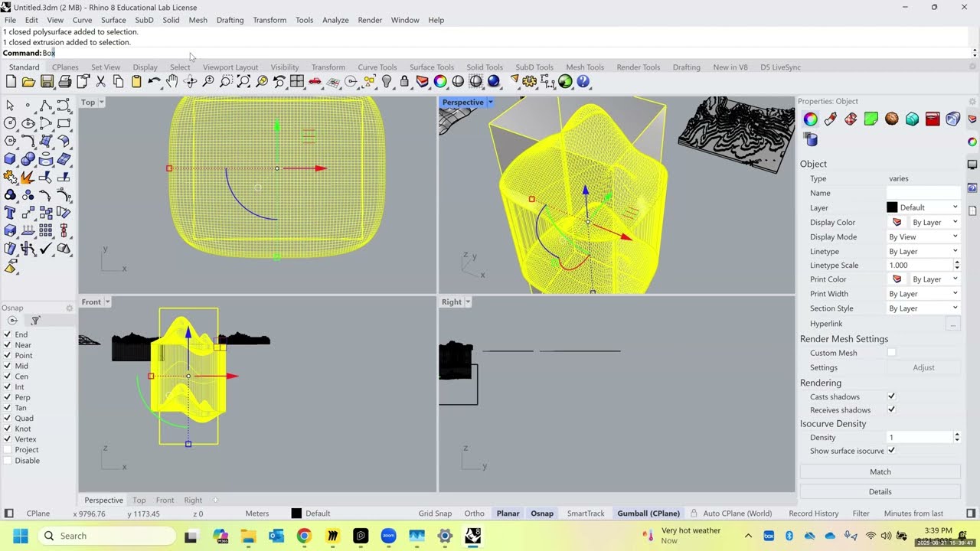Open the Transform menu
Viewport: 980px width, 551px height.
click(x=269, y=20)
